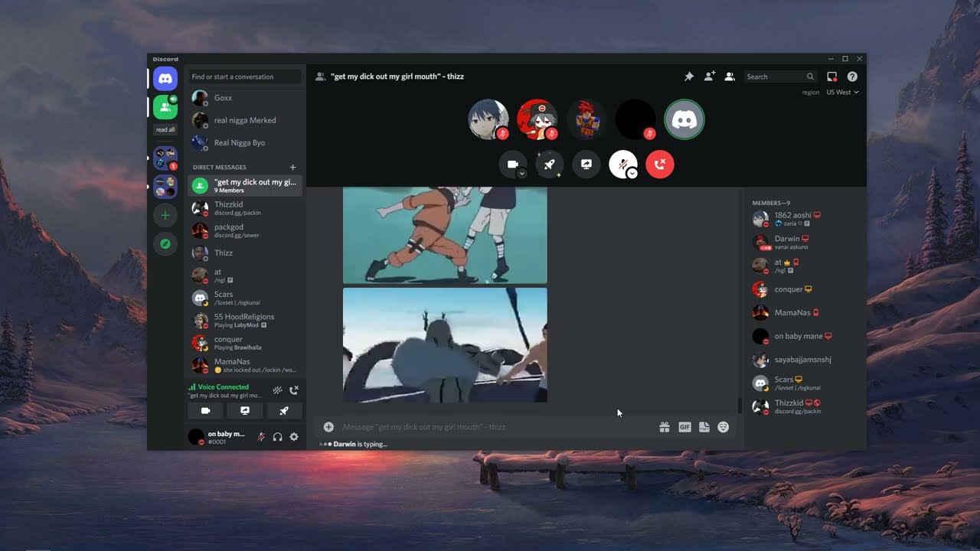
Task: Click the Search field in header
Action: [x=780, y=77]
